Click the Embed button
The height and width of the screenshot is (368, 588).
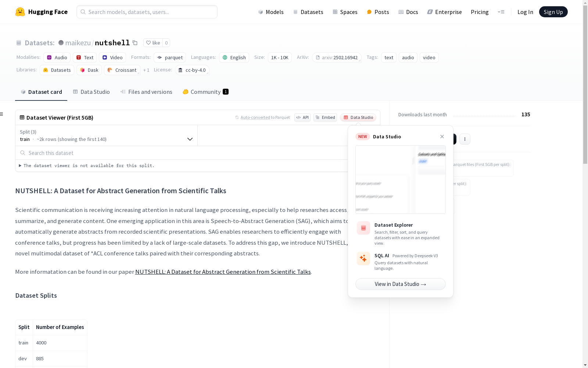pos(325,117)
